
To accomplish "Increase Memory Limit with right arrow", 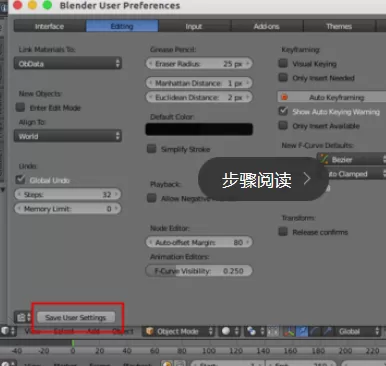I will tap(116, 209).
